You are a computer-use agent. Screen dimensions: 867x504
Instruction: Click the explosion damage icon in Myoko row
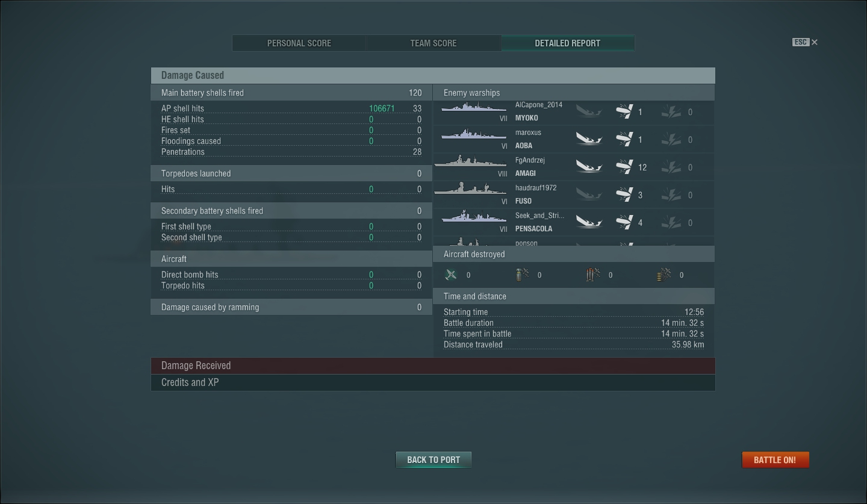coord(671,111)
